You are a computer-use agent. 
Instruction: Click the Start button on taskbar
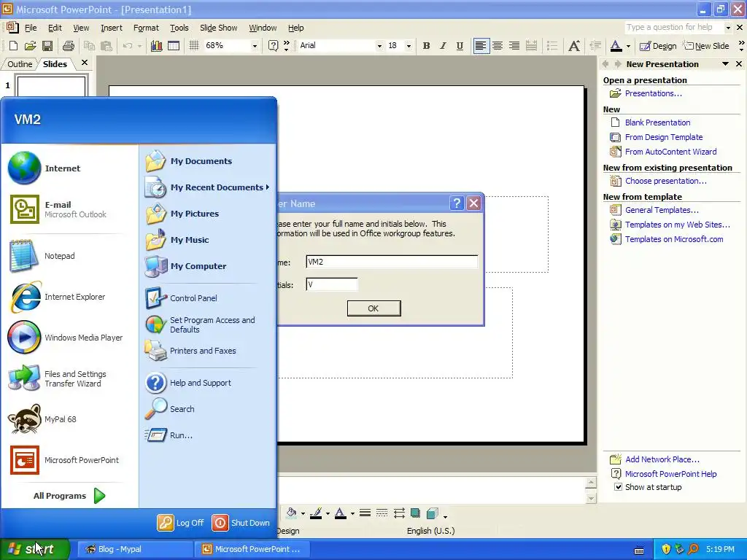(35, 549)
